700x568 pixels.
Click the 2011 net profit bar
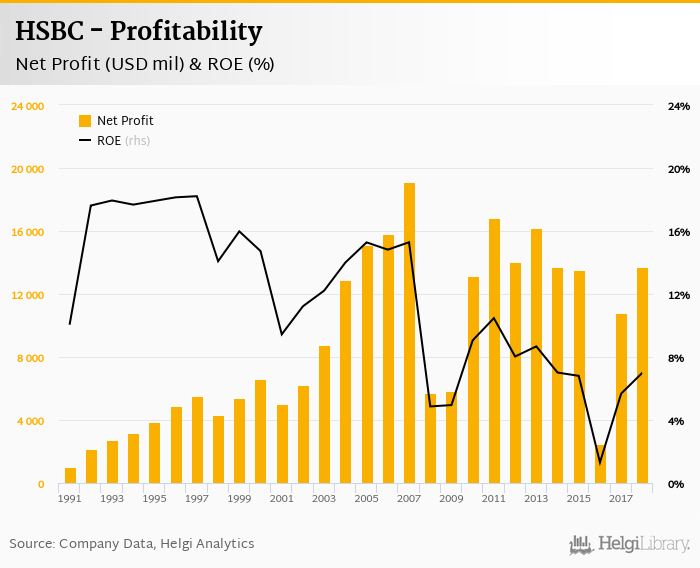coord(494,351)
